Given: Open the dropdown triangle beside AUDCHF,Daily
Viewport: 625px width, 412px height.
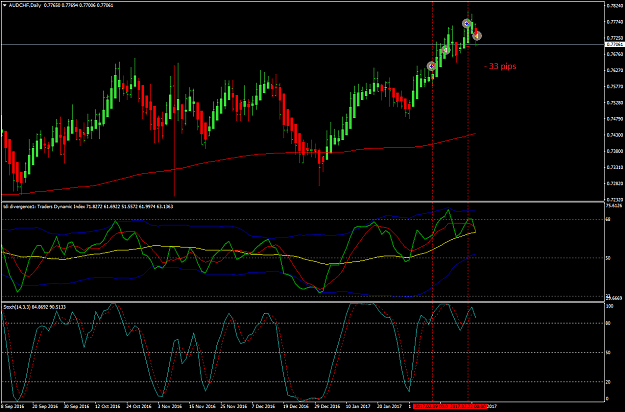Looking at the screenshot, I should (x=4, y=5).
